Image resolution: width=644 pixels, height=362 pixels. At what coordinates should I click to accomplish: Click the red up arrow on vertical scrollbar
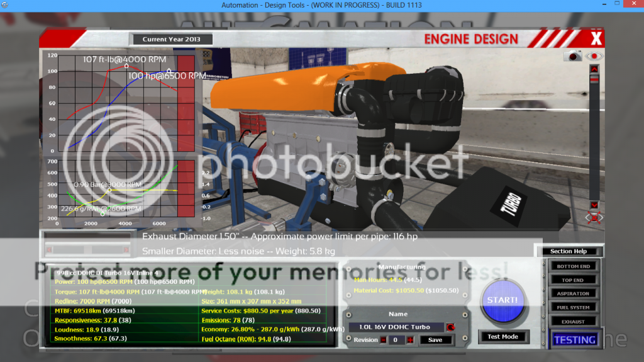tap(594, 69)
